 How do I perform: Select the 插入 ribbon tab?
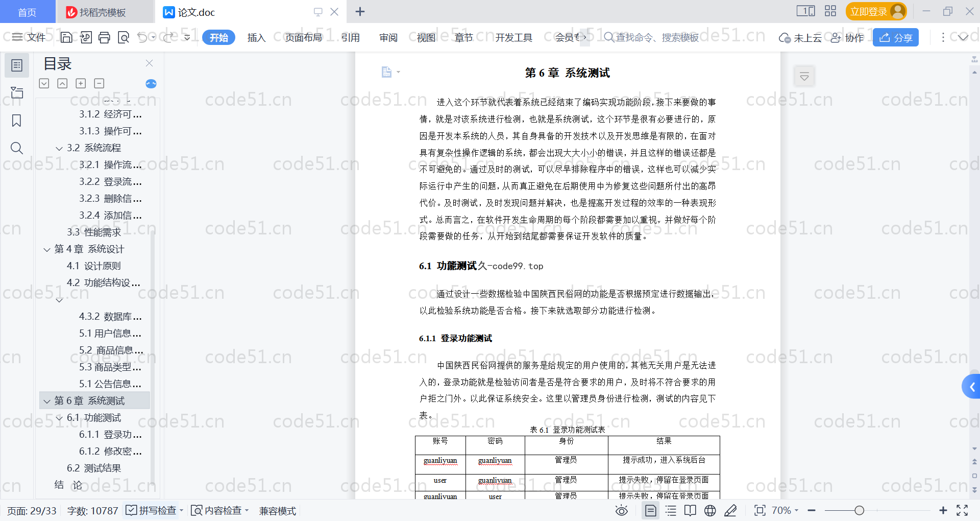pos(256,37)
